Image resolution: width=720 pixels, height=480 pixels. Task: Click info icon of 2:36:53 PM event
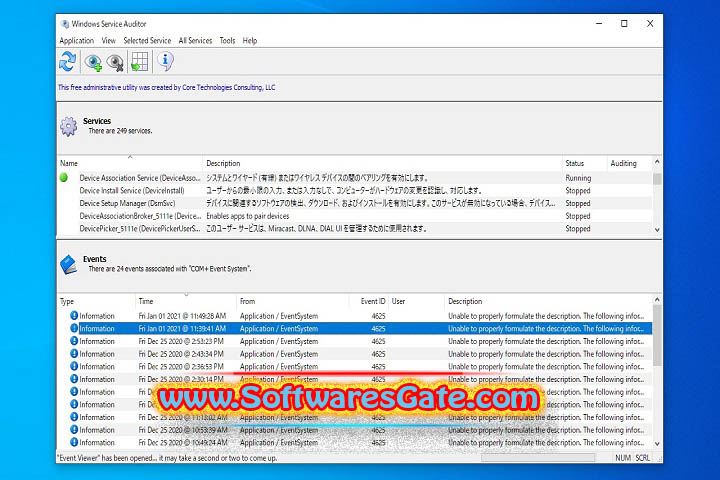pos(74,366)
